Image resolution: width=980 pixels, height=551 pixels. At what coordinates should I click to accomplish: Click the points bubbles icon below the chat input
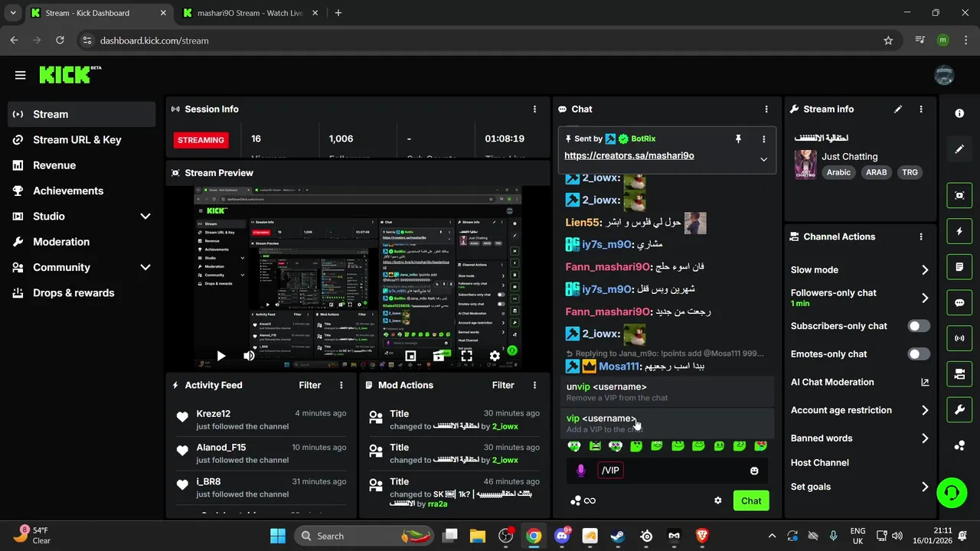click(x=576, y=500)
